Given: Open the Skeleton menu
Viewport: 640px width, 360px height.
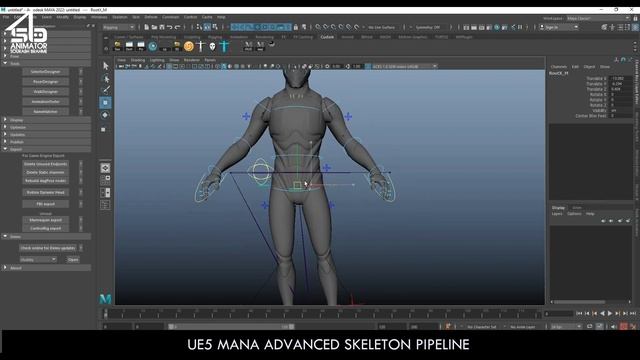Looking at the screenshot, I should [x=120, y=17].
